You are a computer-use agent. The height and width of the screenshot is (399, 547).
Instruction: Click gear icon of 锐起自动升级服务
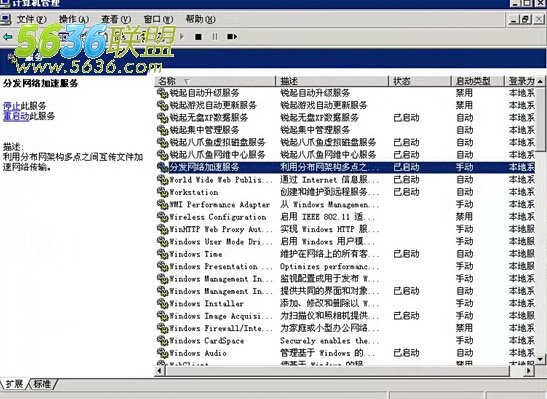coord(163,93)
